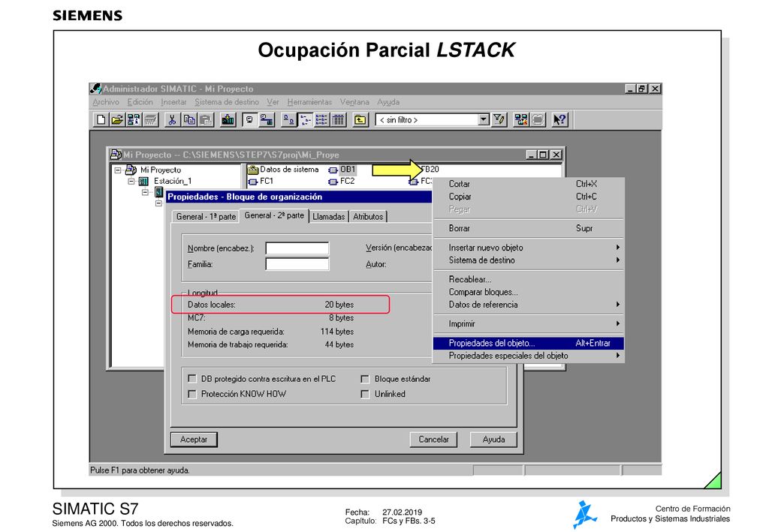Toggle the Protección KNOW HOW checkbox
This screenshot has width=769, height=532.
[192, 394]
